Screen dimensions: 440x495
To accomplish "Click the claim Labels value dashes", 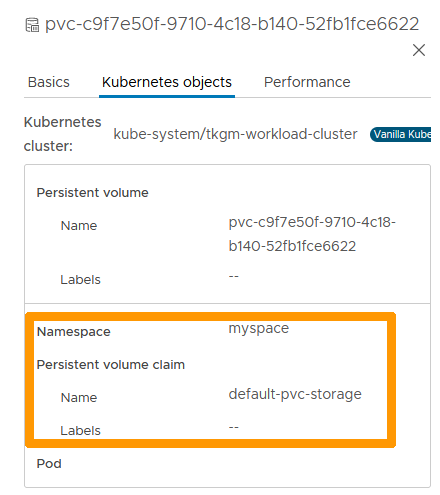I will pyautogui.click(x=233, y=427).
